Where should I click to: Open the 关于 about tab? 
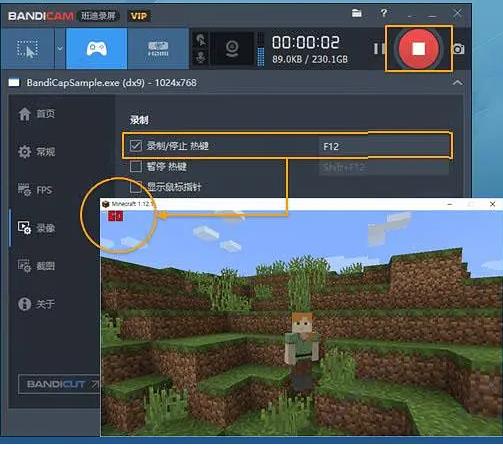[x=37, y=304]
